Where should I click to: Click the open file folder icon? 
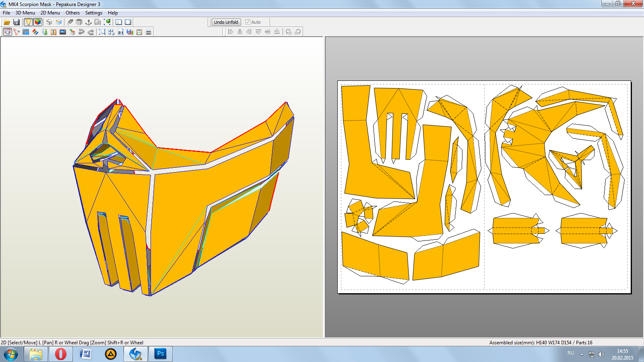pyautogui.click(x=7, y=22)
